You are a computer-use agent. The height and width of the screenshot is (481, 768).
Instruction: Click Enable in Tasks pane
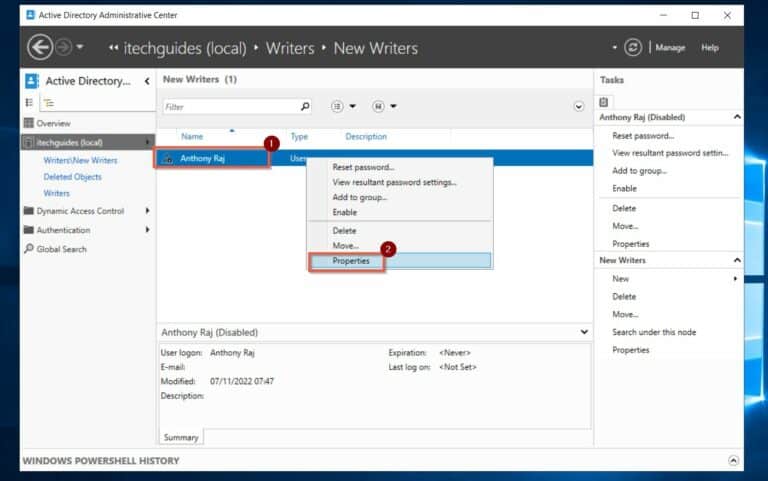click(624, 189)
